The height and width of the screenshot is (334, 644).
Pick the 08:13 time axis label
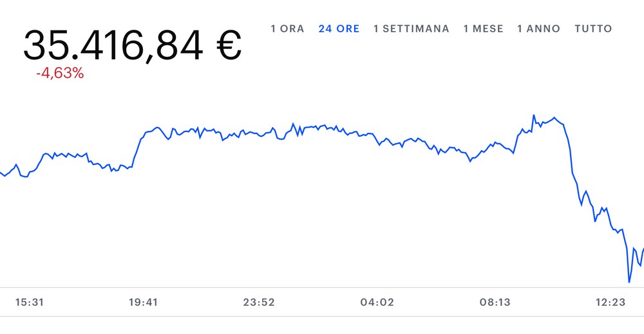coord(495,302)
